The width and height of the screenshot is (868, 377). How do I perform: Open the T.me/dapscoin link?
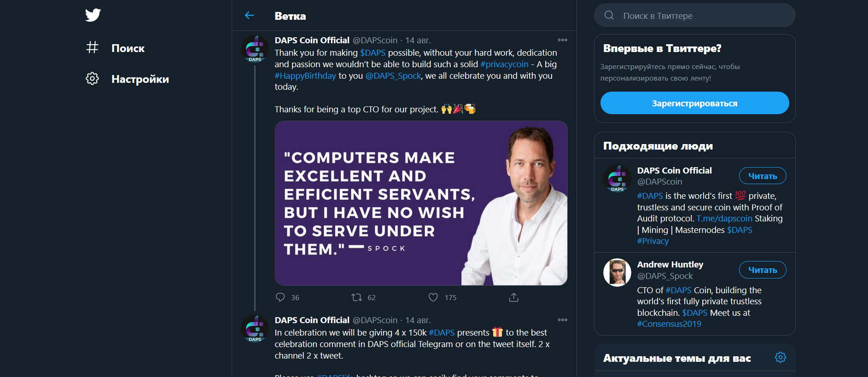click(724, 219)
